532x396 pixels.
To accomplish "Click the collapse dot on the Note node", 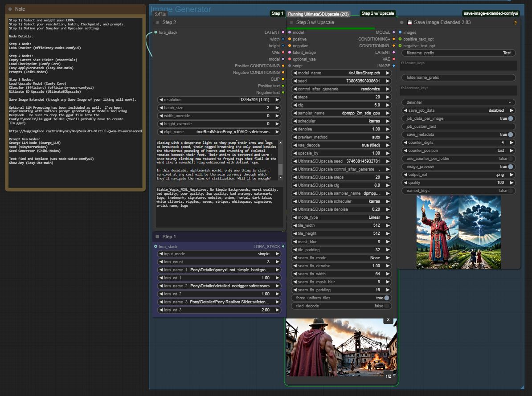I will (11, 9).
